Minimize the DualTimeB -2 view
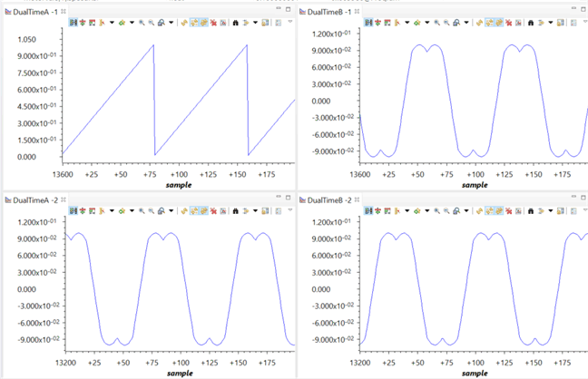588x379 pixels. click(573, 197)
